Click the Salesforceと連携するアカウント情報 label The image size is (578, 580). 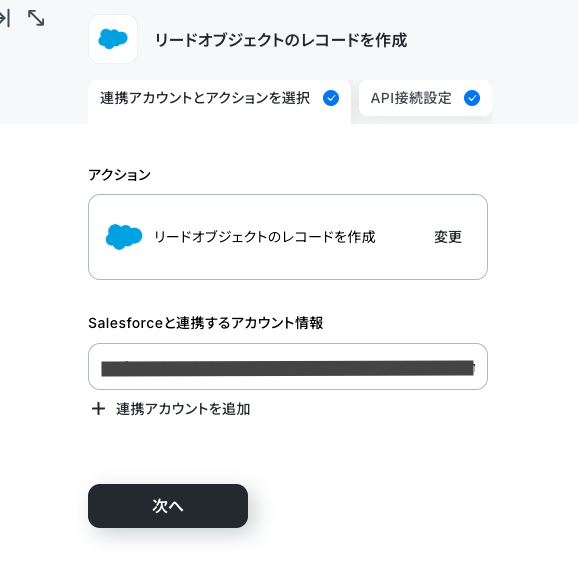[x=206, y=323]
